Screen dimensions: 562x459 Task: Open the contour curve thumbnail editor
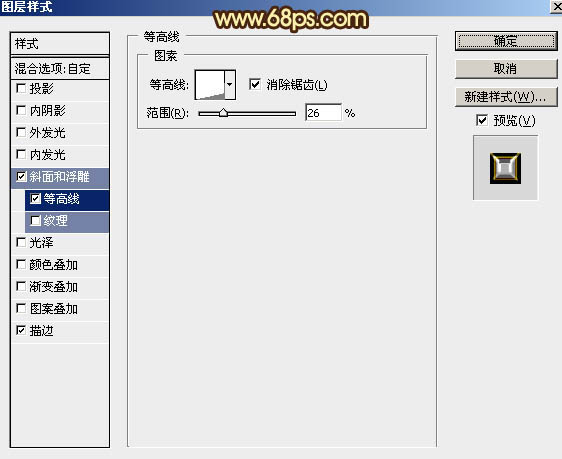pyautogui.click(x=210, y=85)
